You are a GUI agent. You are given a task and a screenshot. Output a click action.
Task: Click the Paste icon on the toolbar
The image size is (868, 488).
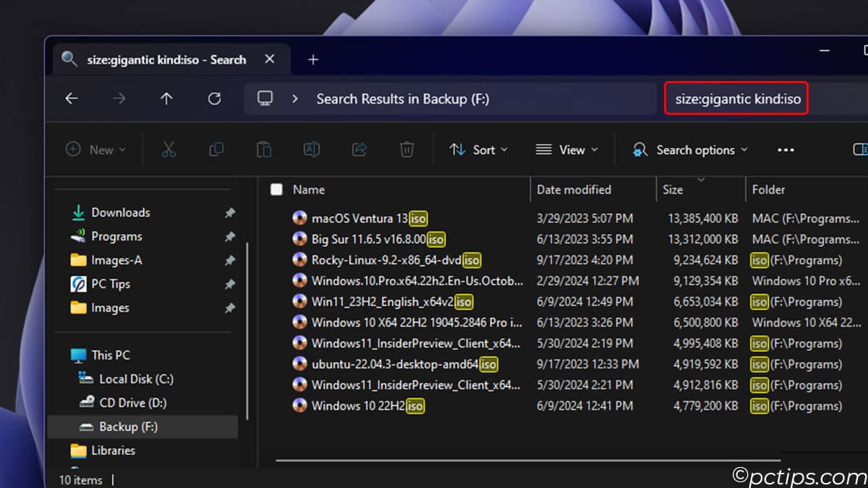[264, 150]
